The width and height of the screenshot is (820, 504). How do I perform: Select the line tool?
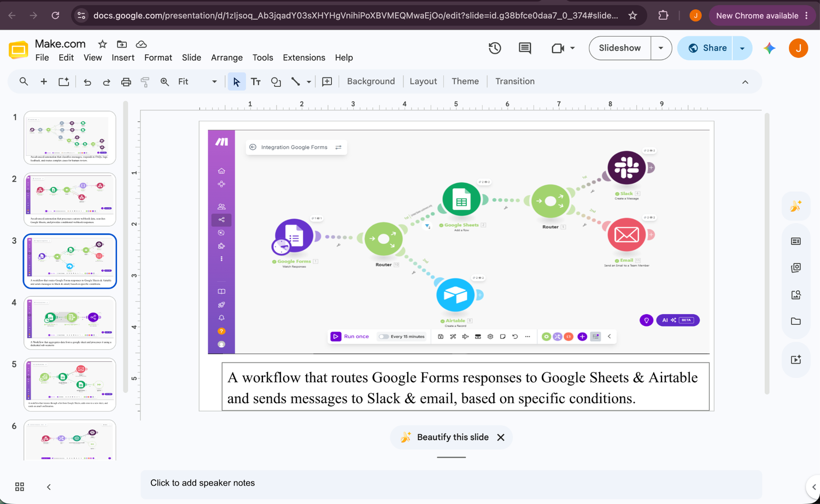click(x=295, y=81)
